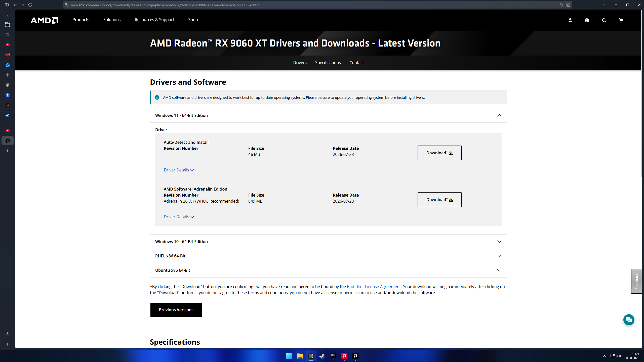Collapse the Windows 11 - 64-Bit Edition section
644x362 pixels.
tap(329, 115)
